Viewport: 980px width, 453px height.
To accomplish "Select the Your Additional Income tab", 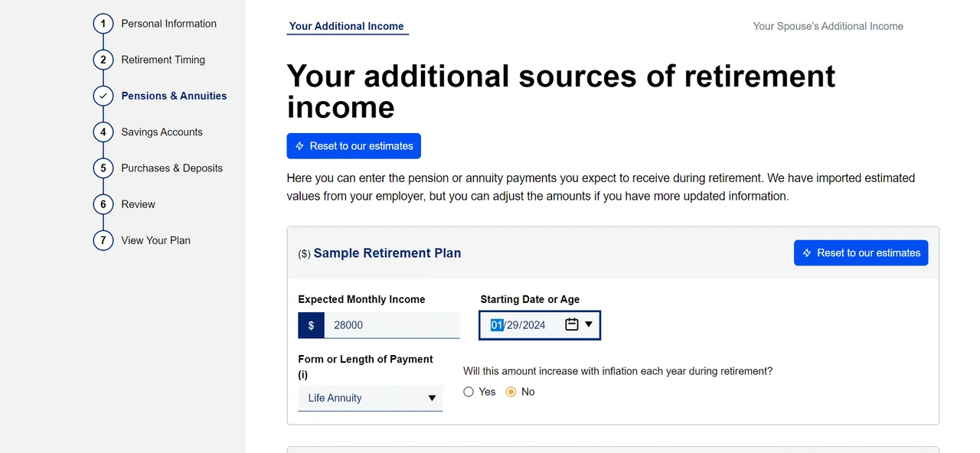I will point(347,25).
